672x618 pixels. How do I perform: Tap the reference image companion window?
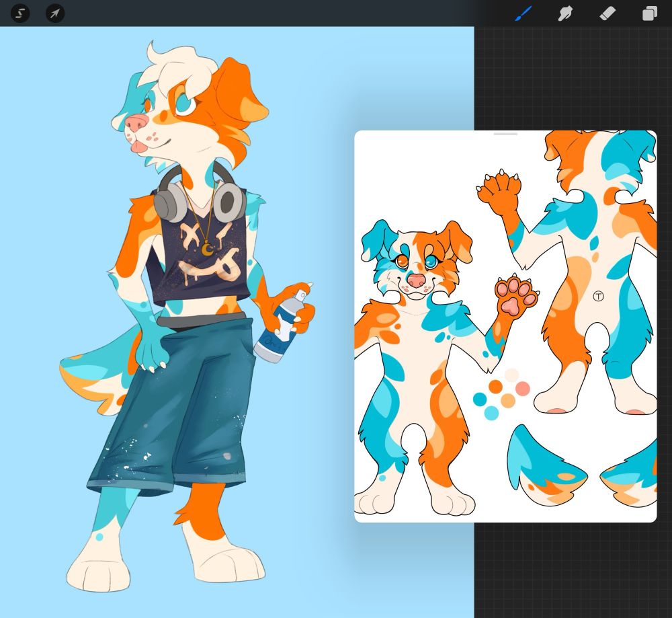coord(505,326)
